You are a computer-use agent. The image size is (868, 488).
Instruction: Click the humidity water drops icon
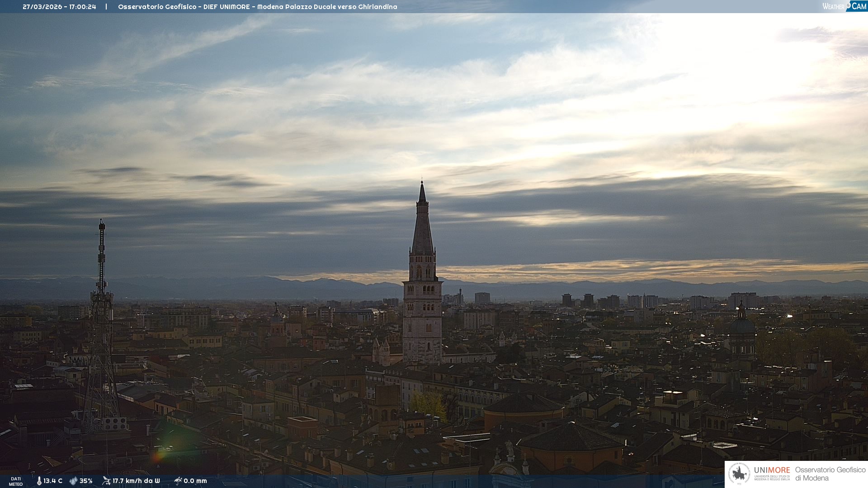[73, 481]
